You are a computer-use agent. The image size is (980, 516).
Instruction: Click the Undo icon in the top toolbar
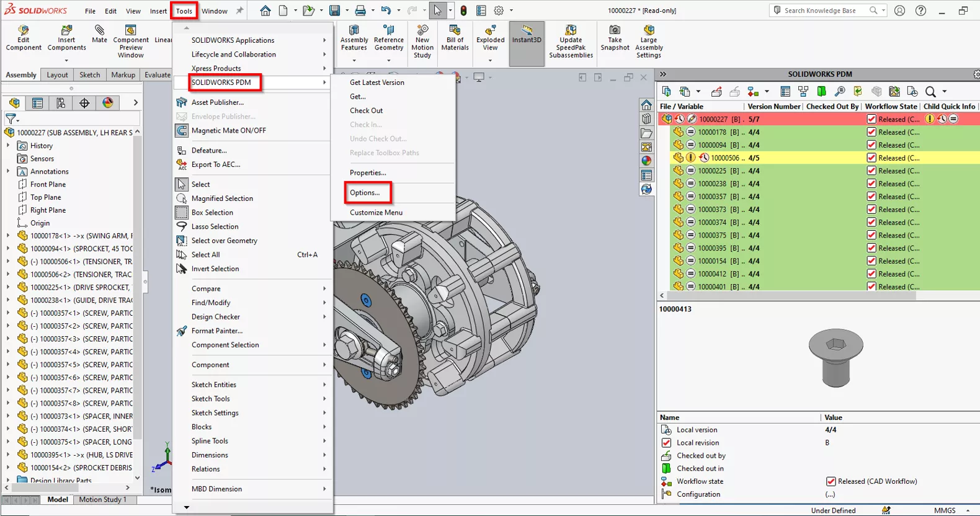pyautogui.click(x=386, y=11)
